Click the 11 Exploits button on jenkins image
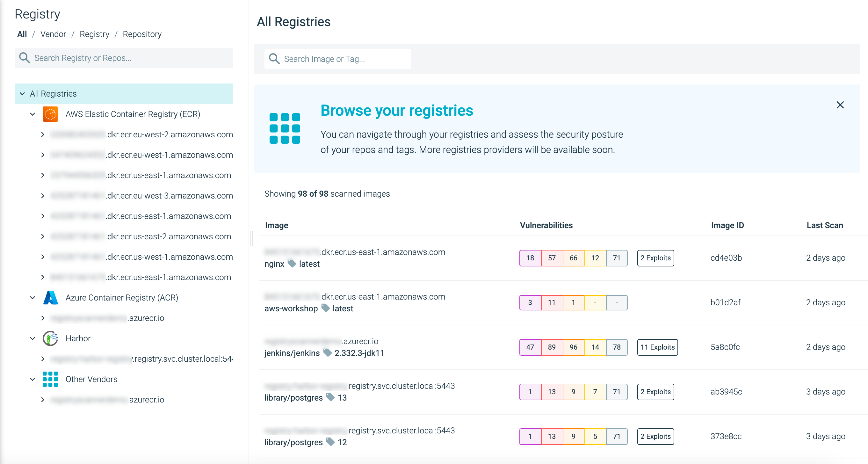The image size is (868, 464). [657, 347]
